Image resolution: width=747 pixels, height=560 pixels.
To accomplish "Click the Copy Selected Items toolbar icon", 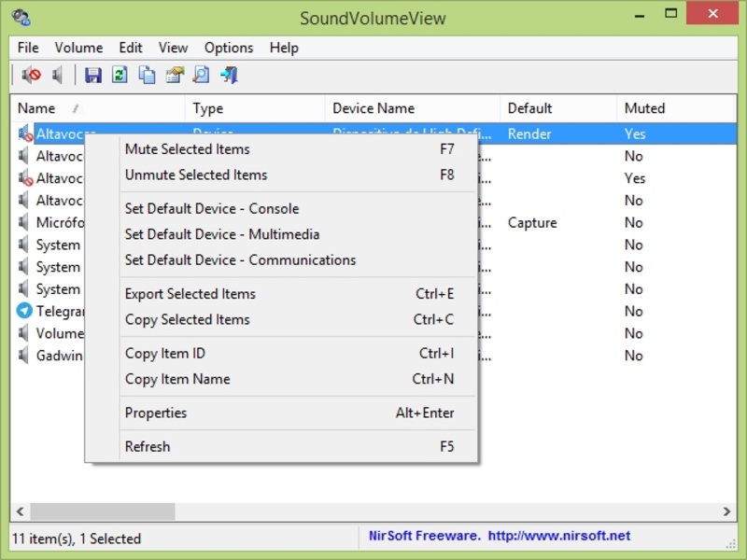I will point(147,75).
